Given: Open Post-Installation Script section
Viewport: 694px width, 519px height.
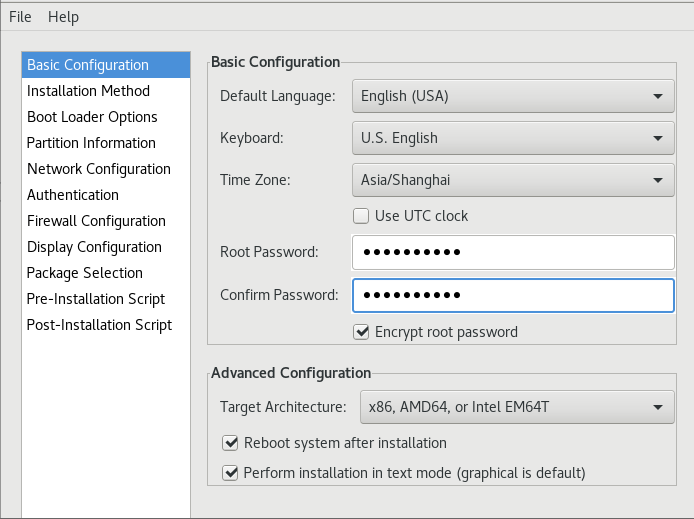Looking at the screenshot, I should [99, 325].
